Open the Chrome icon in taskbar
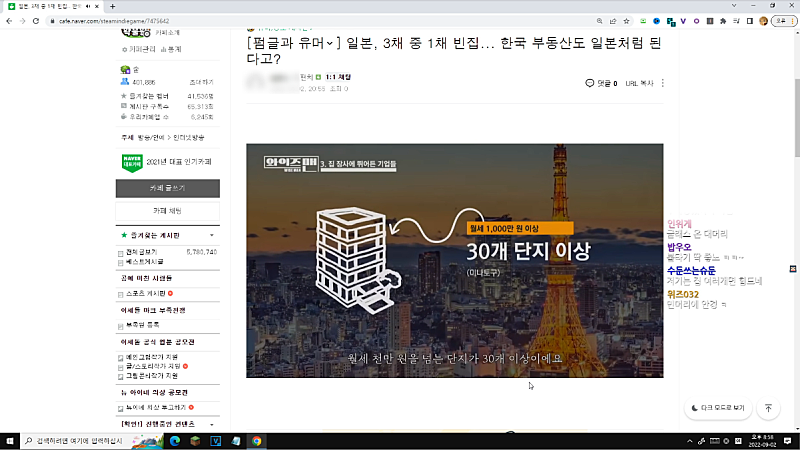Screen dimensions: 800x450 (256, 441)
